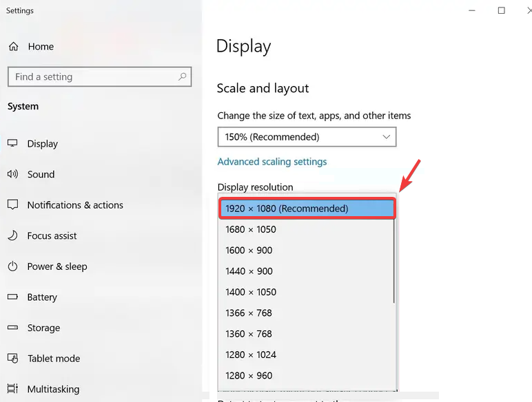
Task: Click the resolution list scrollbar
Action: tap(394, 262)
